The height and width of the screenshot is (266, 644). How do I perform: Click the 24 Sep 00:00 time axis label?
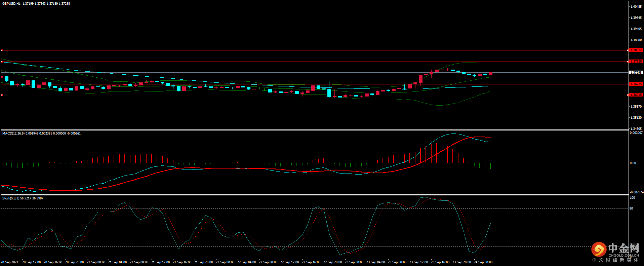(x=483, y=262)
